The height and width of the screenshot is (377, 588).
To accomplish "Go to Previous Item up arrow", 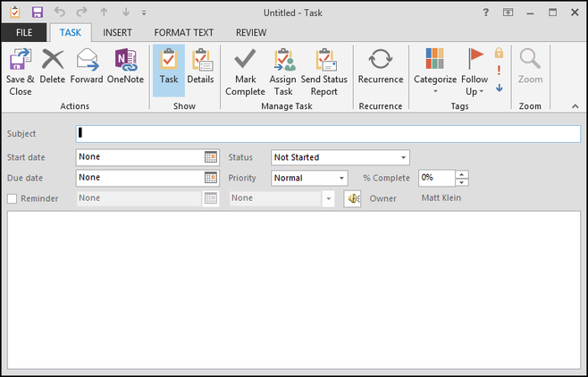I will click(104, 13).
